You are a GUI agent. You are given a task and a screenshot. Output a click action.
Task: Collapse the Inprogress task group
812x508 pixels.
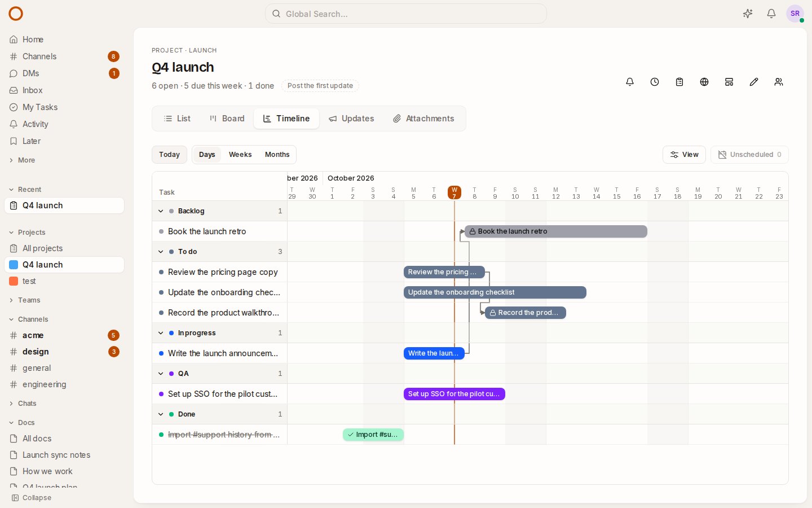click(x=161, y=333)
